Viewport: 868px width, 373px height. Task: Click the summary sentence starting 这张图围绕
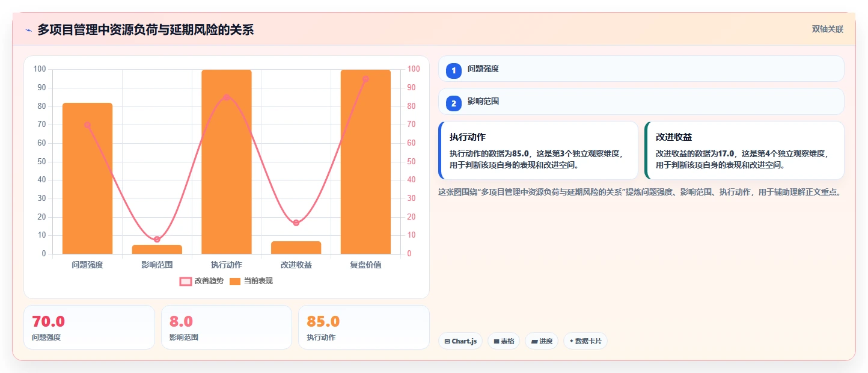pos(639,193)
